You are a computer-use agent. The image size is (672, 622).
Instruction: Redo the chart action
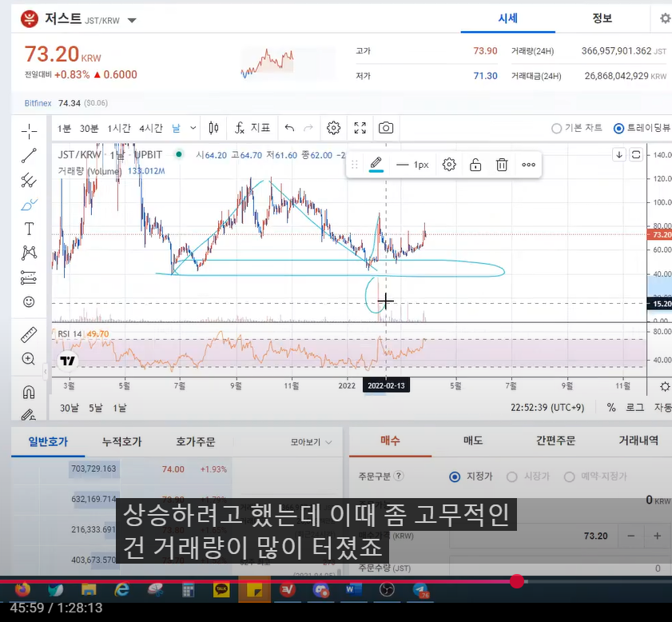308,128
